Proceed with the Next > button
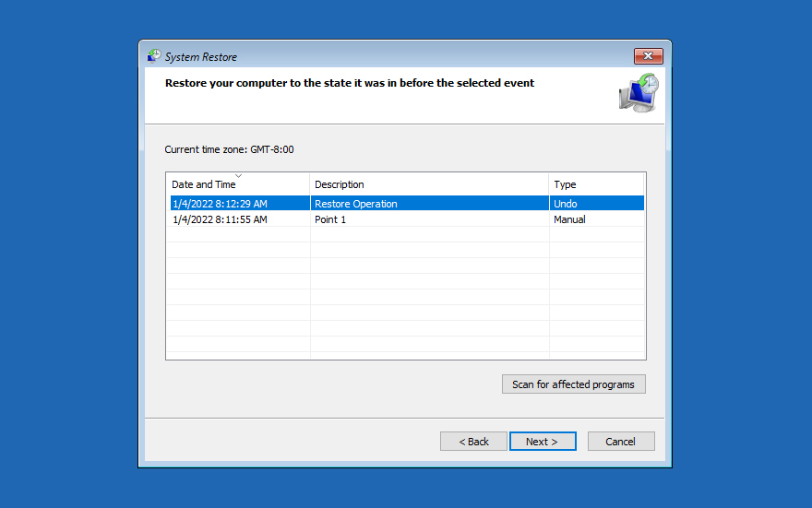Viewport: 812px width, 508px height. tap(543, 442)
